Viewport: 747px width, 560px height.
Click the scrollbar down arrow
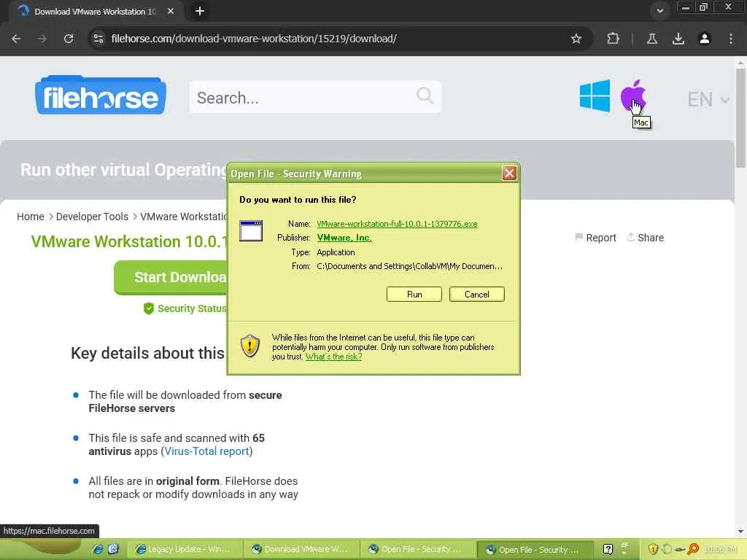click(740, 532)
